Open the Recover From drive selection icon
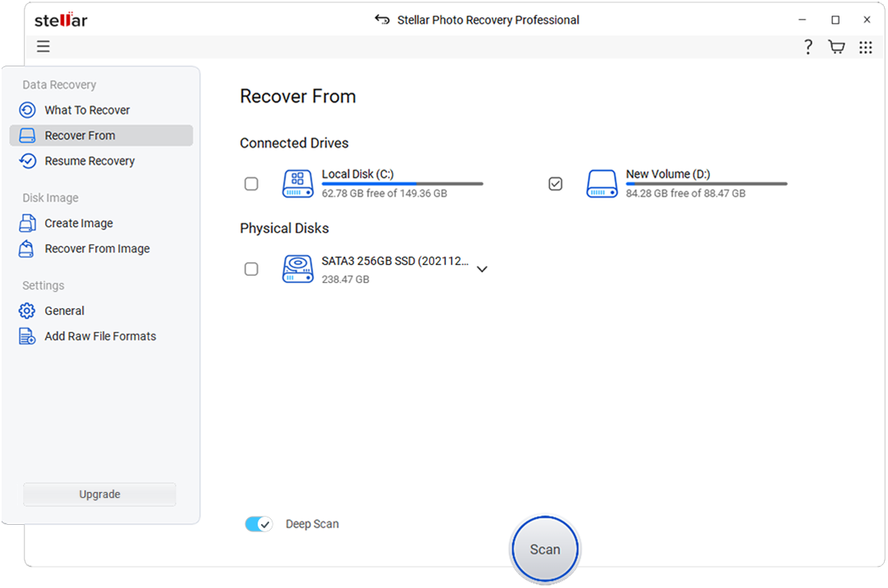888x588 pixels. [27, 135]
